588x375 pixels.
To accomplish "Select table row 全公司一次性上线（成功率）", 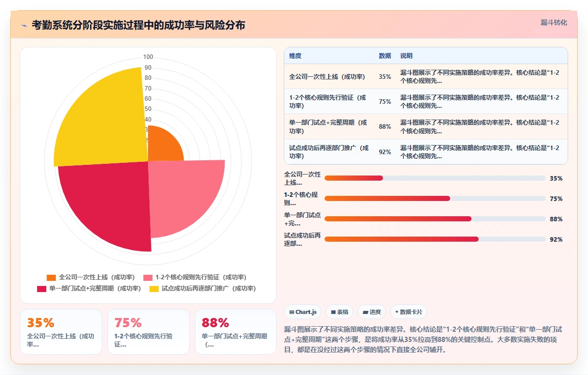I will tap(426, 76).
